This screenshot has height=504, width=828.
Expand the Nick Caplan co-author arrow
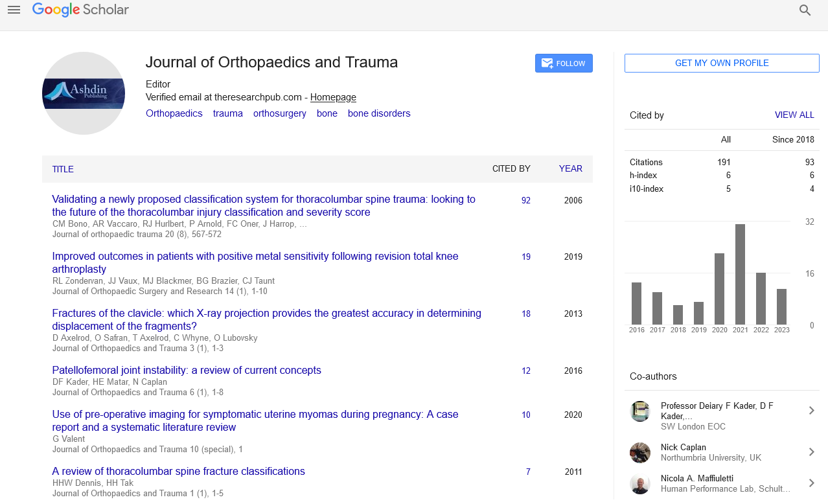(811, 452)
